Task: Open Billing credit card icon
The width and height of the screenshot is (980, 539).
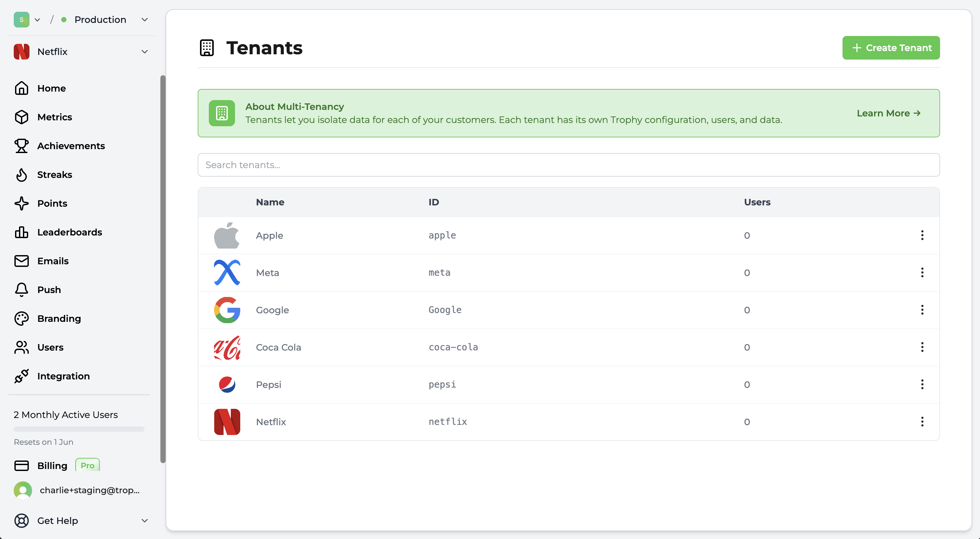Action: pyautogui.click(x=21, y=466)
